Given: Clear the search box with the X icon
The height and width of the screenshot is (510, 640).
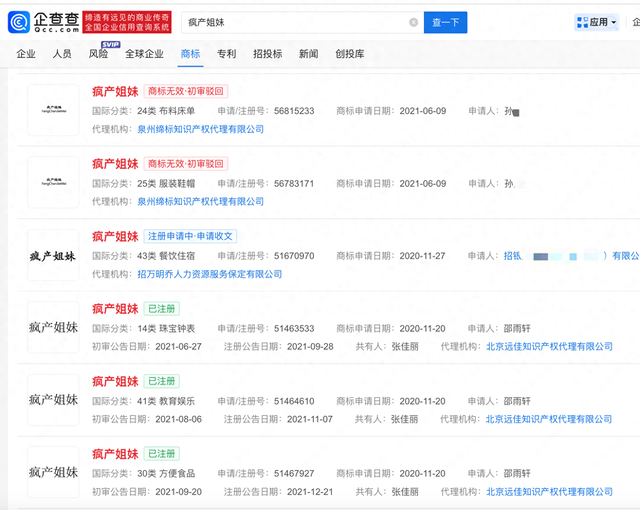Looking at the screenshot, I should [x=414, y=22].
